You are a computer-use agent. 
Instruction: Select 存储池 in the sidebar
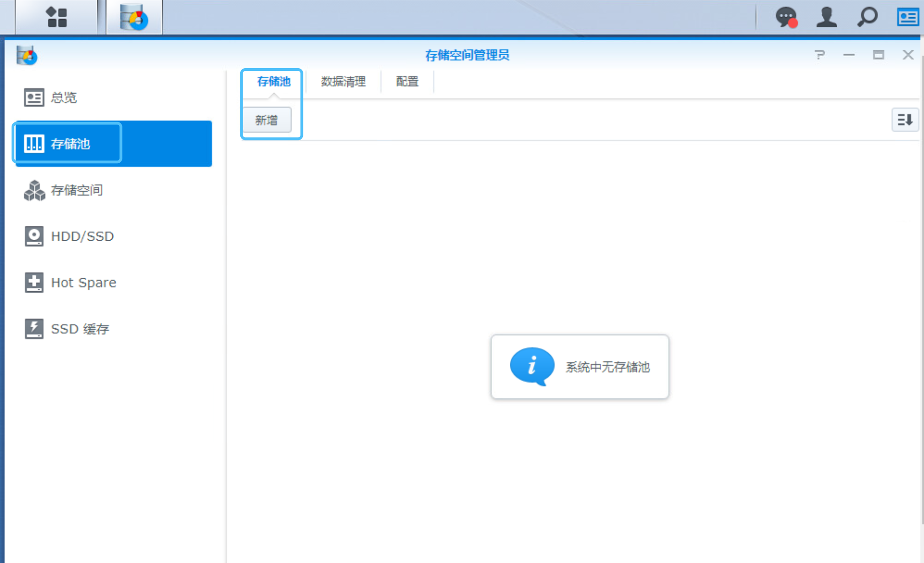coord(114,144)
